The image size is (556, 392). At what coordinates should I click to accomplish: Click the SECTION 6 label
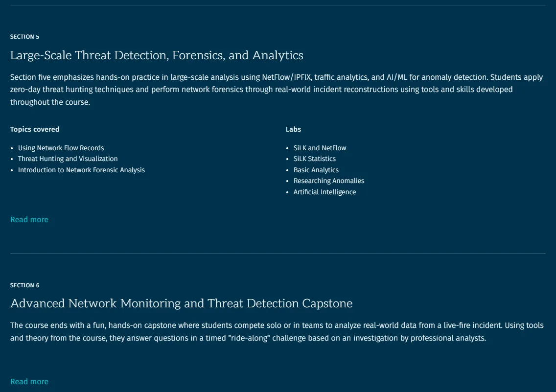25,285
